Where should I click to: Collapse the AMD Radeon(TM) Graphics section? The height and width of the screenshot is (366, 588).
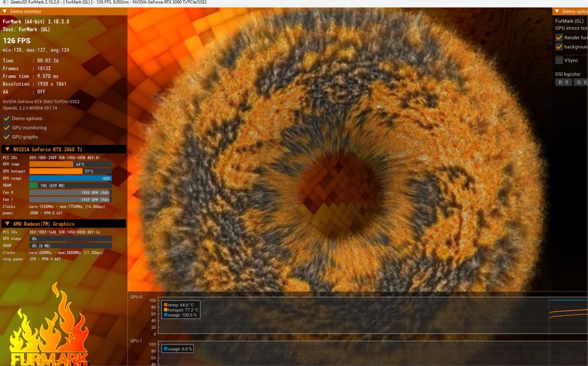click(7, 224)
